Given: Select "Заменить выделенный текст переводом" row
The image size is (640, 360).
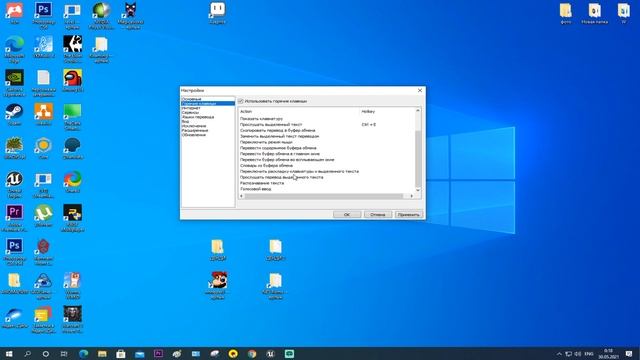Looking at the screenshot, I should (280, 136).
